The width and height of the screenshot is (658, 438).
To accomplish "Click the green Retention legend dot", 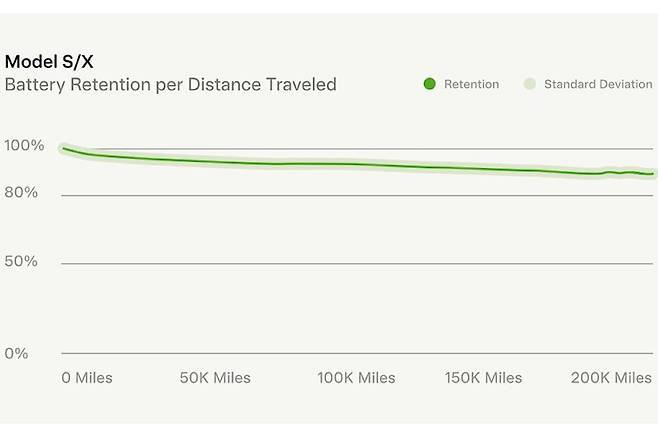I will point(429,84).
